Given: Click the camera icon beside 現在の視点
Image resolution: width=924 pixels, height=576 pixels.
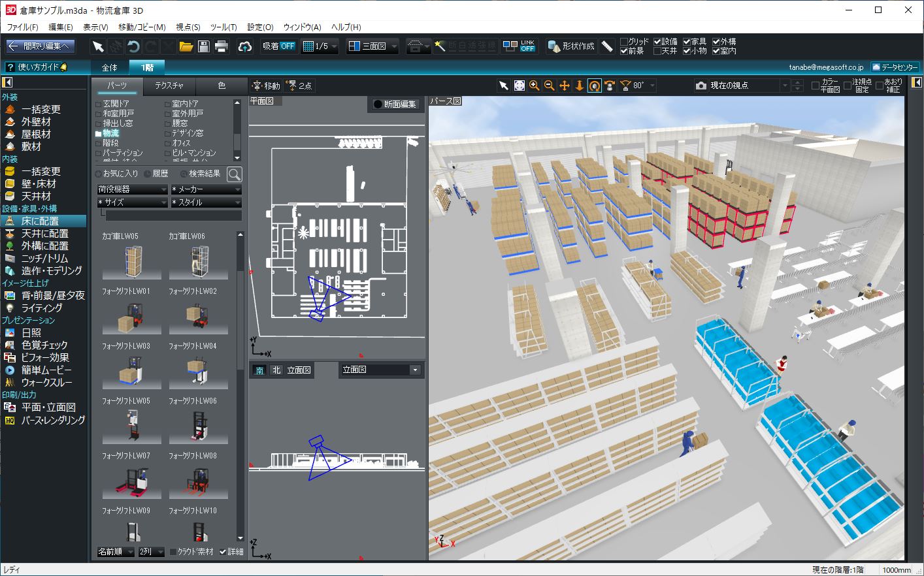Looking at the screenshot, I should [701, 86].
